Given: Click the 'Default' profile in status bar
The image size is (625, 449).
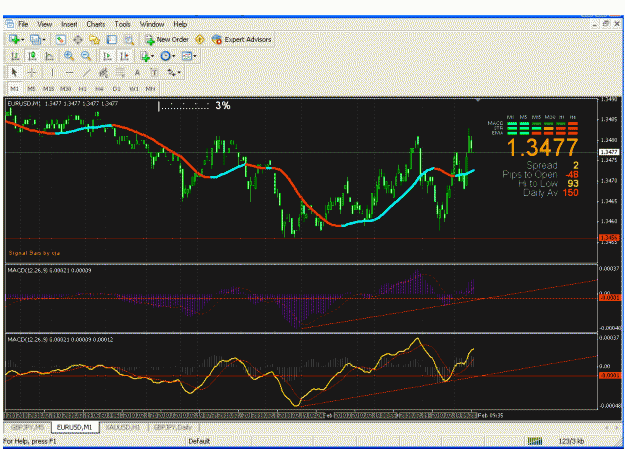Looking at the screenshot, I should point(199,441).
